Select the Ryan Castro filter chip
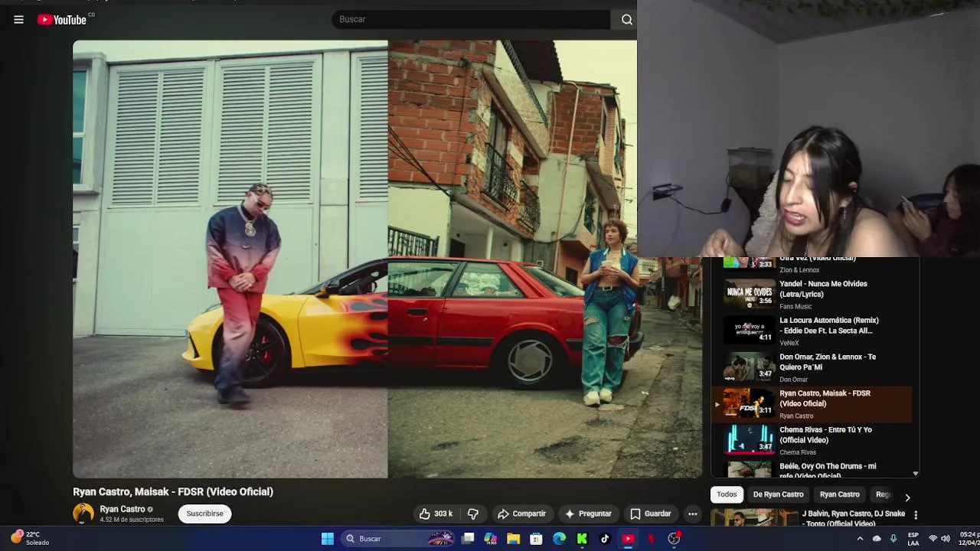 point(839,494)
